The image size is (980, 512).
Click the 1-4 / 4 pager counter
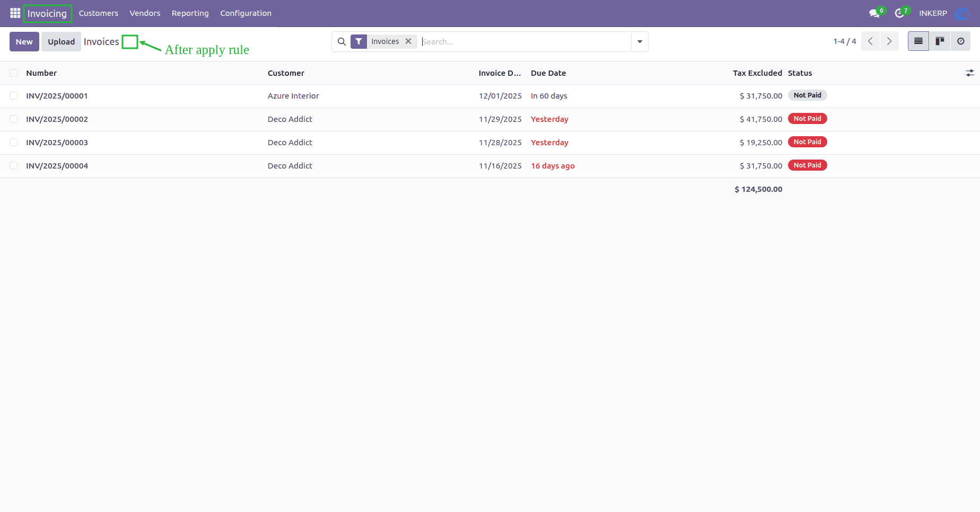point(845,41)
